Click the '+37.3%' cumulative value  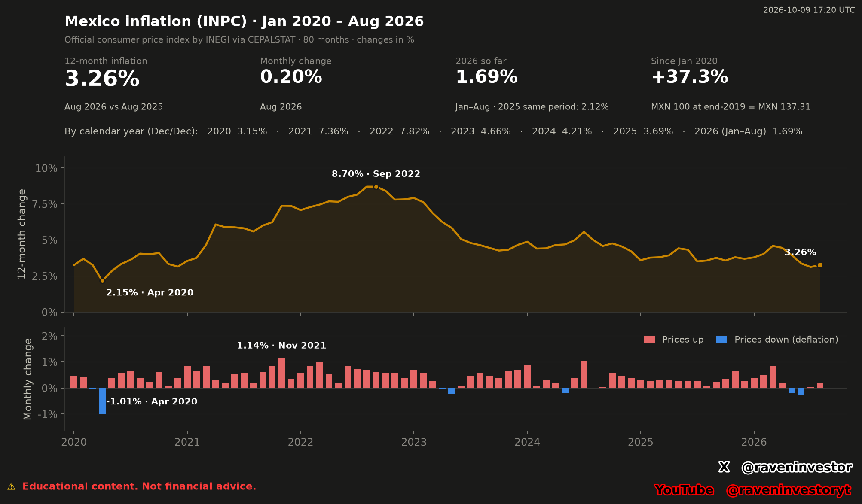pos(690,77)
